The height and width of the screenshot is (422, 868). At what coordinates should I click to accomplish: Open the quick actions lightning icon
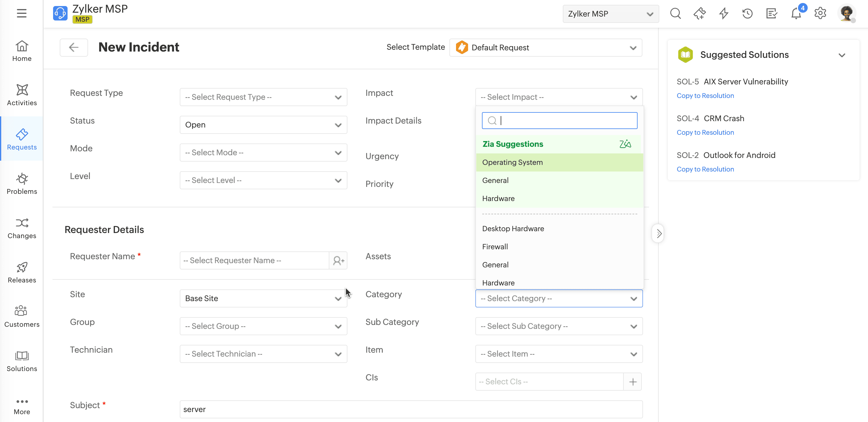pyautogui.click(x=724, y=14)
